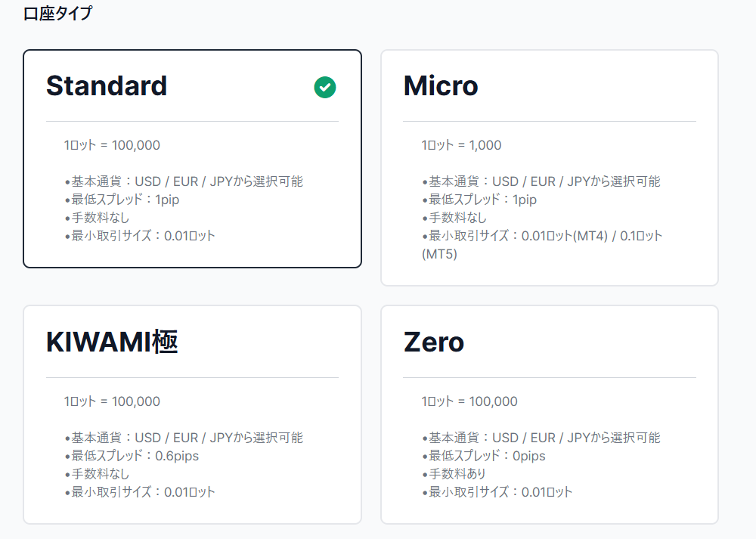The width and height of the screenshot is (756, 539).
Task: Click KIWAMI極's 基本通貨 USD / EUR / JPY line
Action: (184, 437)
